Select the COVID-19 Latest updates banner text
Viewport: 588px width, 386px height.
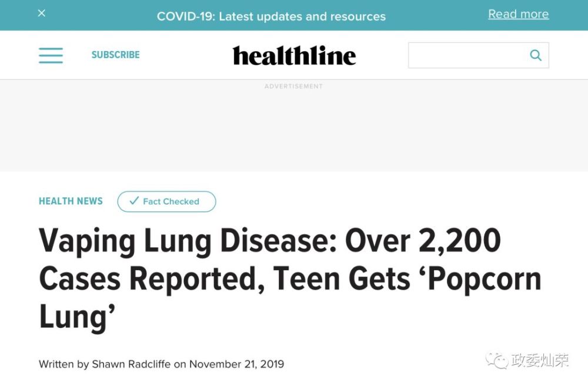[x=271, y=16]
